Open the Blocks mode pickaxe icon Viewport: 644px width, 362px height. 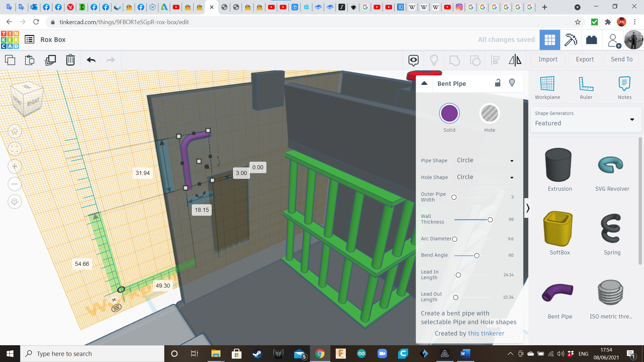pyautogui.click(x=571, y=40)
